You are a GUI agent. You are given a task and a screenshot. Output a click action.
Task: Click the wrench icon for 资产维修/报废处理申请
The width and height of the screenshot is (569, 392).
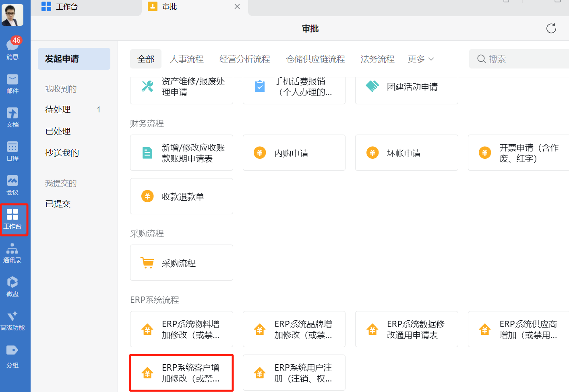pos(147,86)
